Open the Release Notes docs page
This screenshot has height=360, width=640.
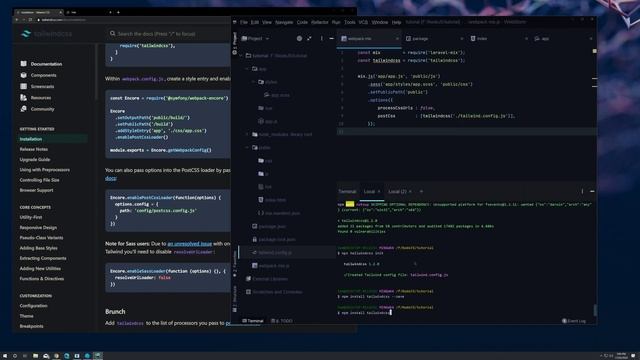point(33,149)
